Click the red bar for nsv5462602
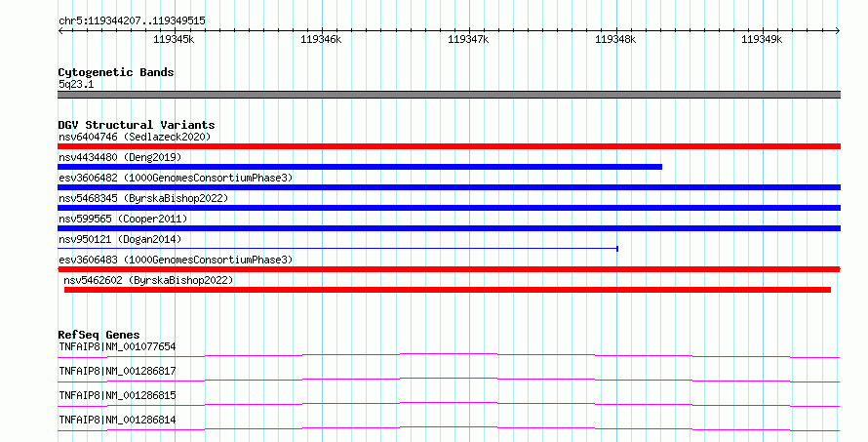Viewport: 868px width, 442px height. (x=448, y=290)
